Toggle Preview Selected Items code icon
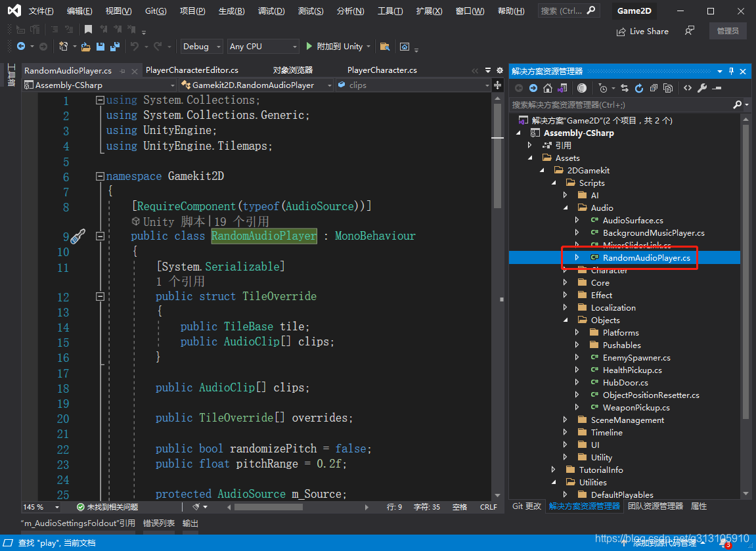The height and width of the screenshot is (551, 756). pyautogui.click(x=688, y=88)
